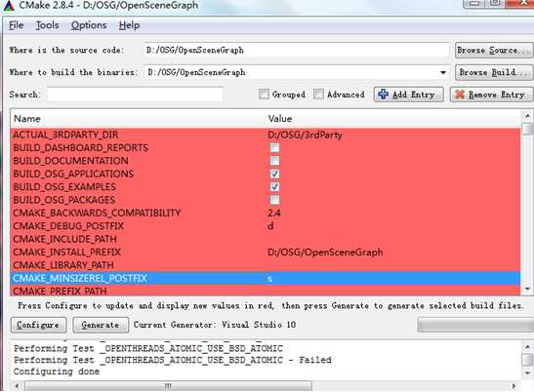Select the CMAKE_INCLUDE_PATH row

[265, 239]
